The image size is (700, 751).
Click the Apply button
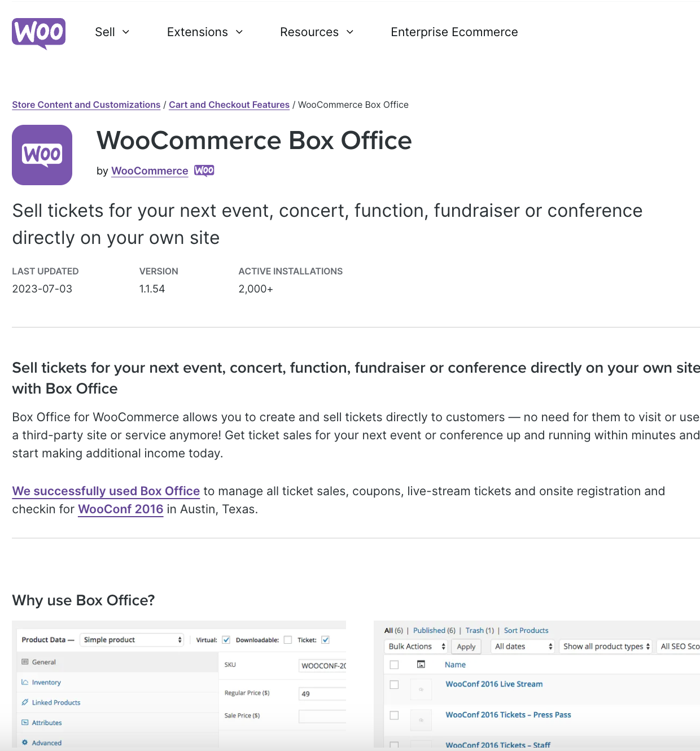[x=466, y=646]
